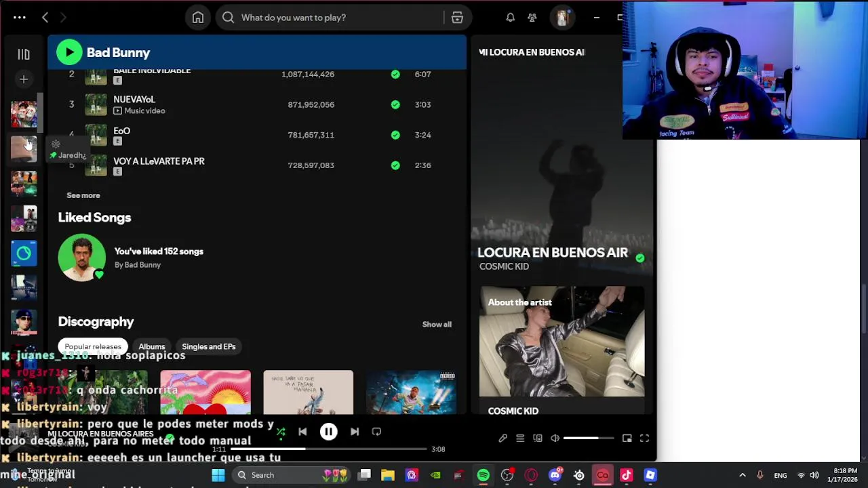Image resolution: width=868 pixels, height=488 pixels.
Task: Toggle liked checkmark for VOY A LLeVARTE PA PR
Action: coord(395,165)
